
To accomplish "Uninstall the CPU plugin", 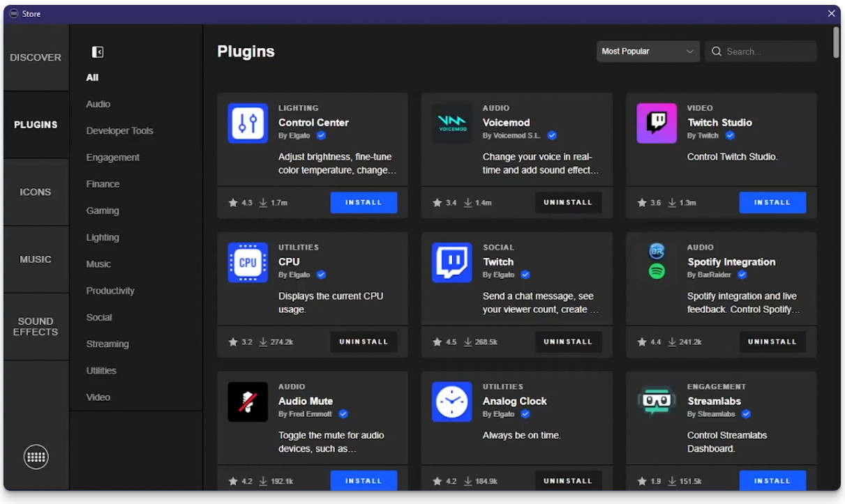I will pyautogui.click(x=364, y=342).
